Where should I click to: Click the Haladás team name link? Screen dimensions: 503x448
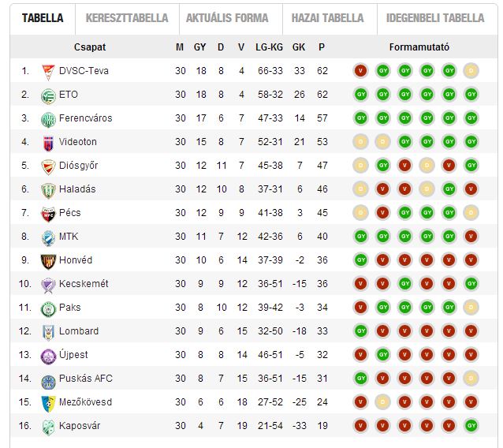(77, 189)
